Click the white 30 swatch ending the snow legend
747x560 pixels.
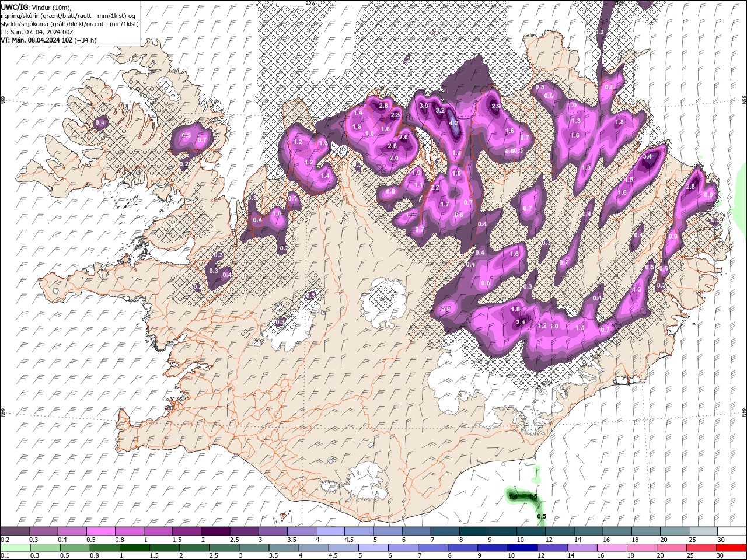point(731,531)
